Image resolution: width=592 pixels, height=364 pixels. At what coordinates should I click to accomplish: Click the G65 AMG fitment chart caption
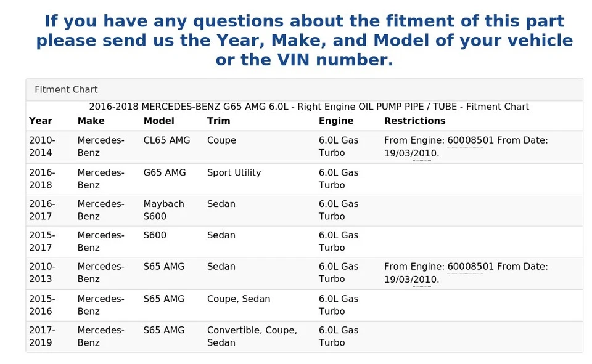309,107
